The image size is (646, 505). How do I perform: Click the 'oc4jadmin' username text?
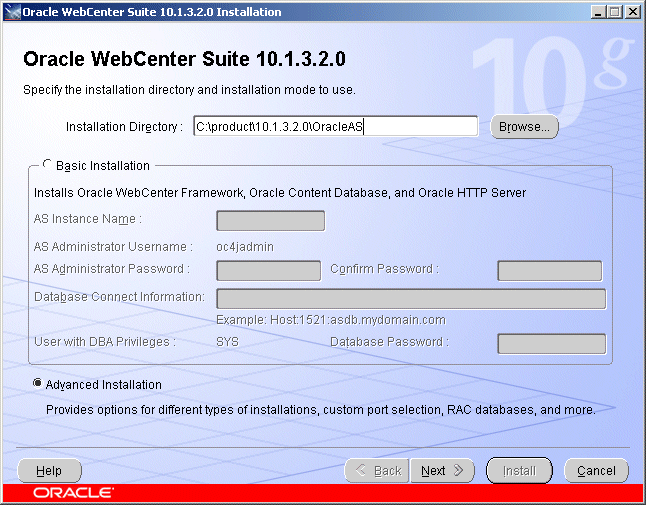pos(245,247)
